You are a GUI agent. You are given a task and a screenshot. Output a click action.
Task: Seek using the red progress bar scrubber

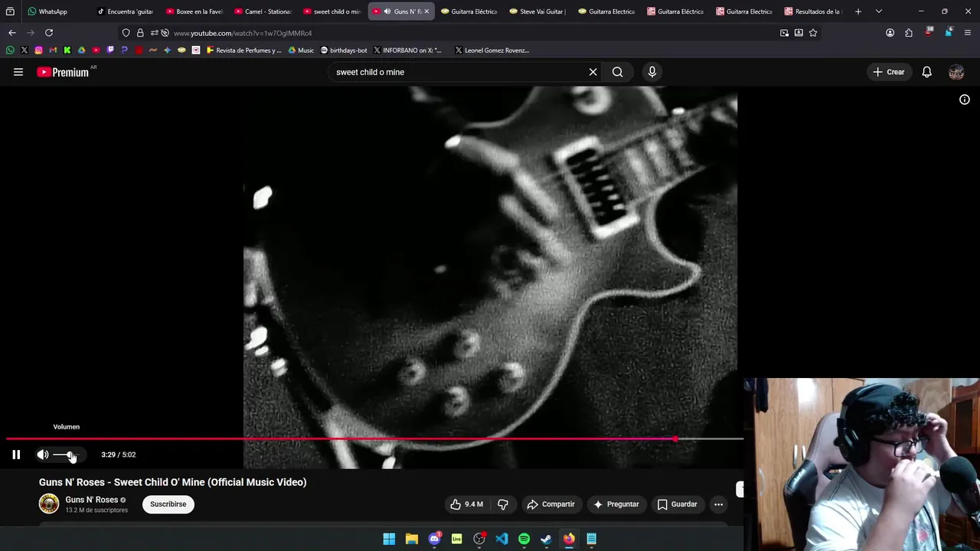point(675,439)
